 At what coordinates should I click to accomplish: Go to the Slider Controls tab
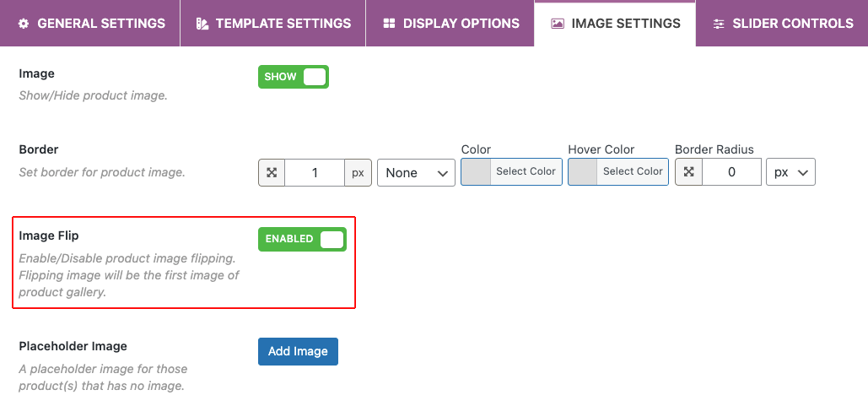[x=783, y=24]
